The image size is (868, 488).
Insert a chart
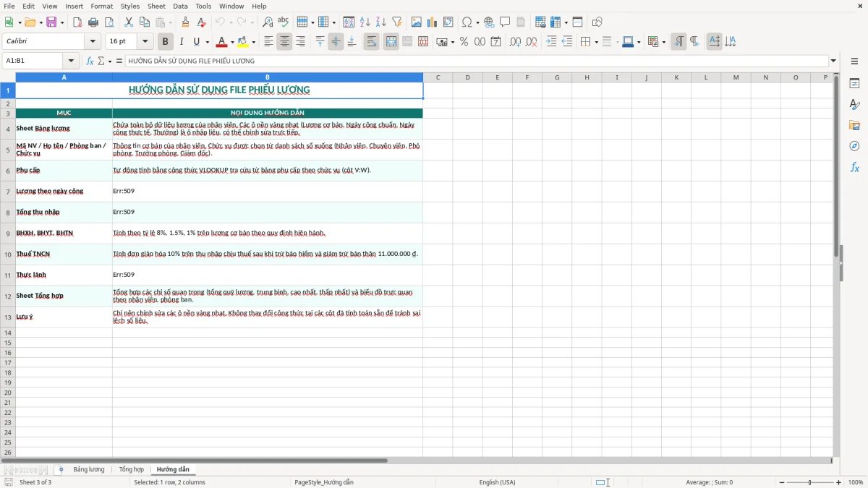click(433, 22)
